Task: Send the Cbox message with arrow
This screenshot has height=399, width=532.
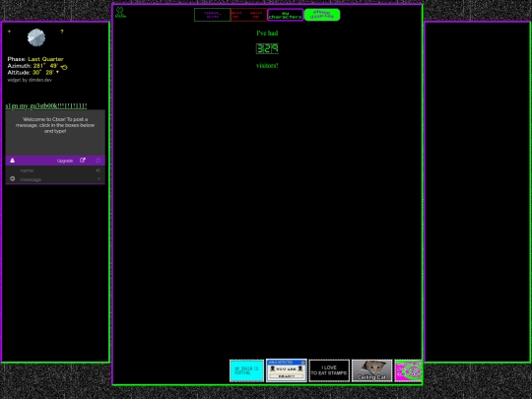Action: (x=100, y=178)
